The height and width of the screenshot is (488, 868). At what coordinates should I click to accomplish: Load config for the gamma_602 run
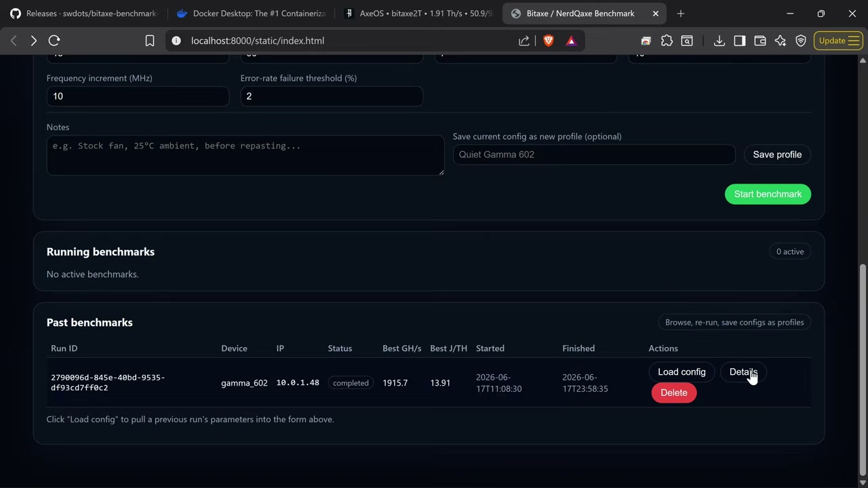(x=682, y=372)
